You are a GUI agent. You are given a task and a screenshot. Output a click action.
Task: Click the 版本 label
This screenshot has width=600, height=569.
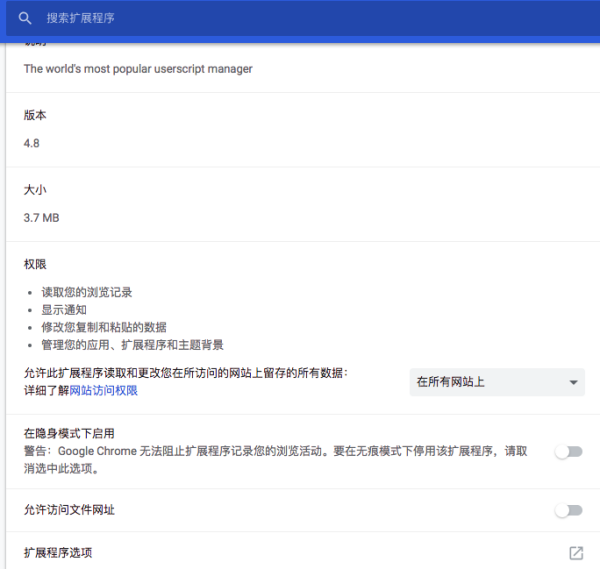35,115
